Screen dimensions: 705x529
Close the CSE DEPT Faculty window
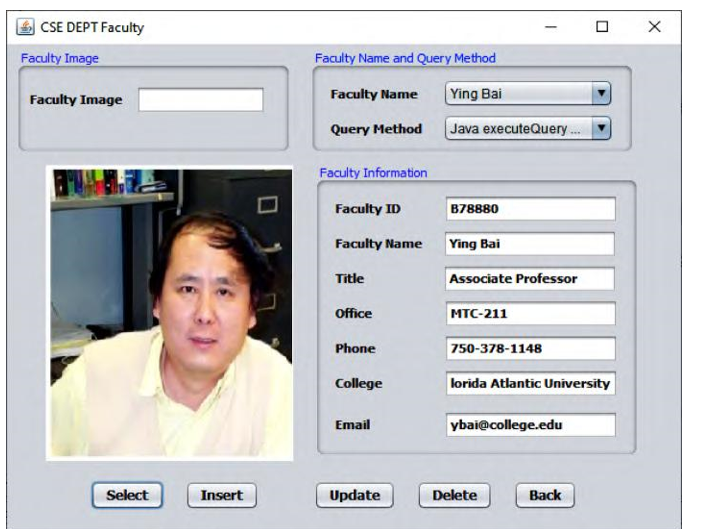pyautogui.click(x=655, y=27)
